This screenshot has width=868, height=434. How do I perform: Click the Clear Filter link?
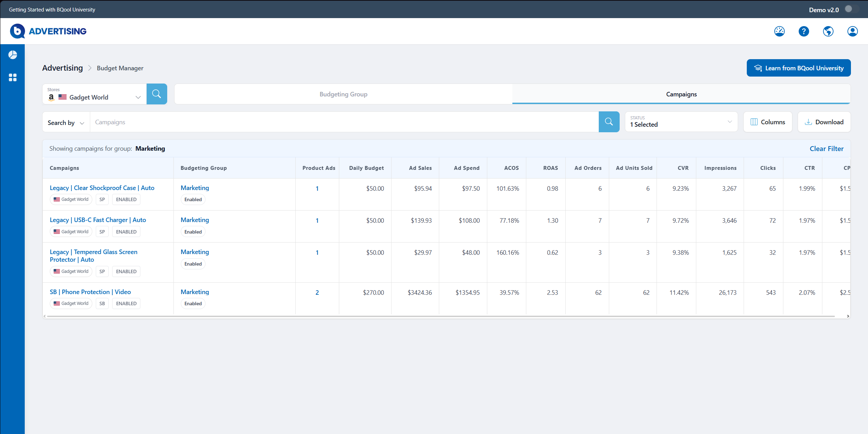coord(827,149)
